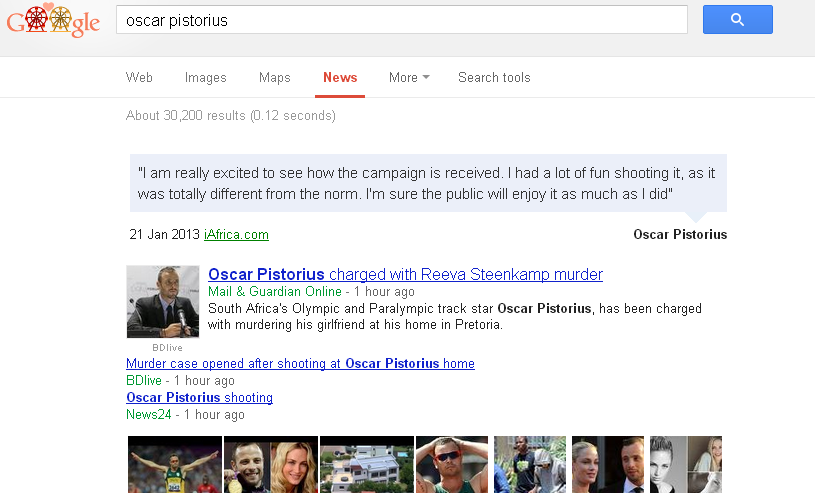Open the Oscar Pistorius shooting link
Image resolution: width=815 pixels, height=493 pixels.
(199, 398)
